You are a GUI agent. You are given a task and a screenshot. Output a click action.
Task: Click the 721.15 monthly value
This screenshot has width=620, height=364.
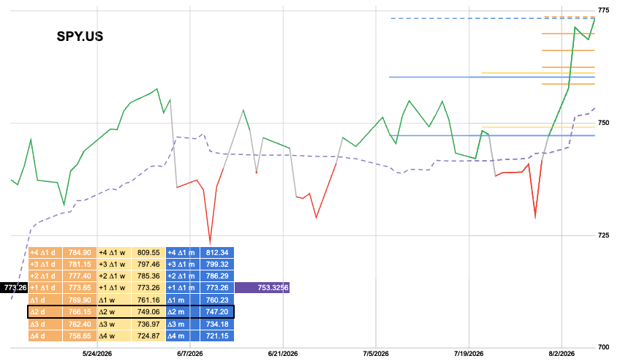[217, 336]
